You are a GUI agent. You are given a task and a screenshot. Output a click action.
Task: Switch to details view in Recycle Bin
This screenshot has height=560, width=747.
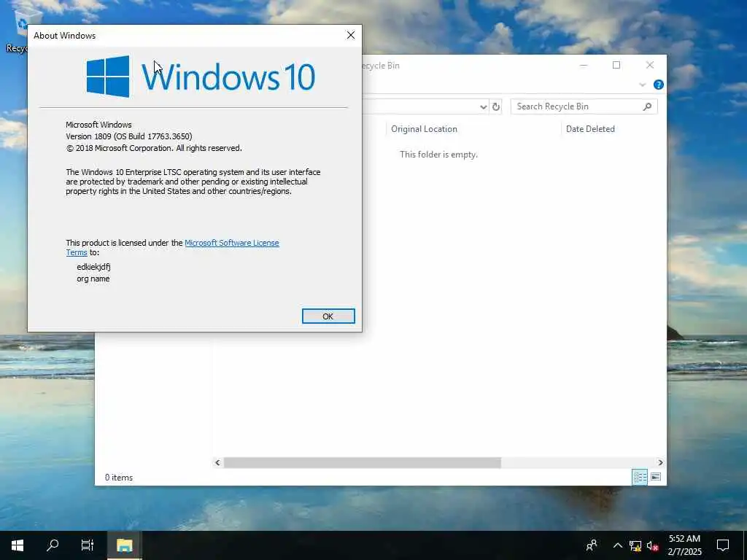click(639, 477)
